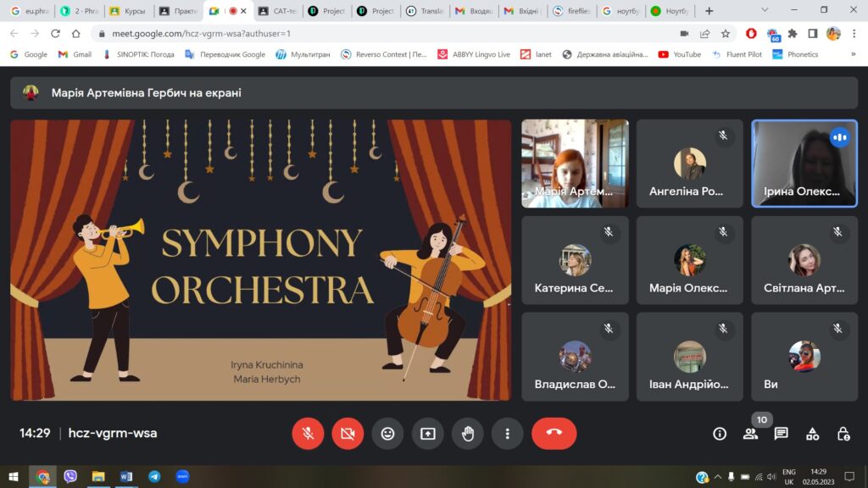
Task: Click the Present now screen-share icon
Action: point(427,434)
